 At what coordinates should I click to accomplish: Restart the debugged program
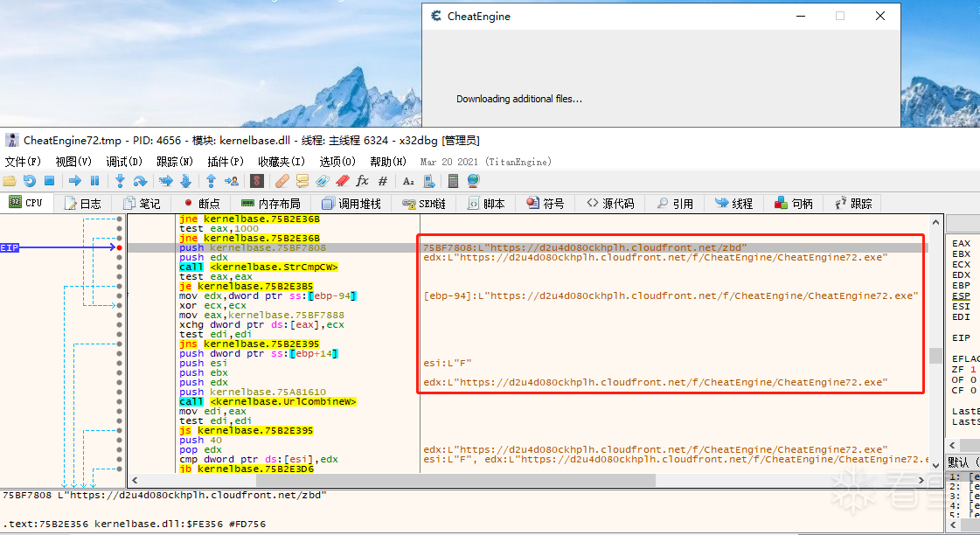pos(30,181)
